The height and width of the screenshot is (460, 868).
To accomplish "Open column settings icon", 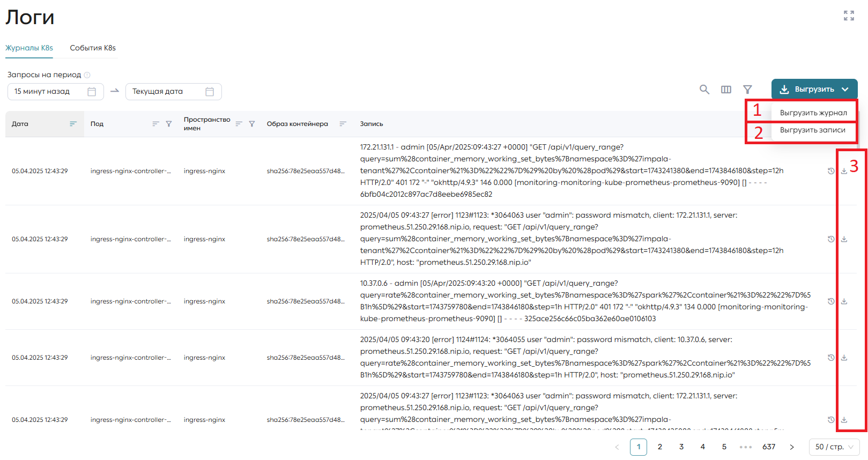I will 726,90.
